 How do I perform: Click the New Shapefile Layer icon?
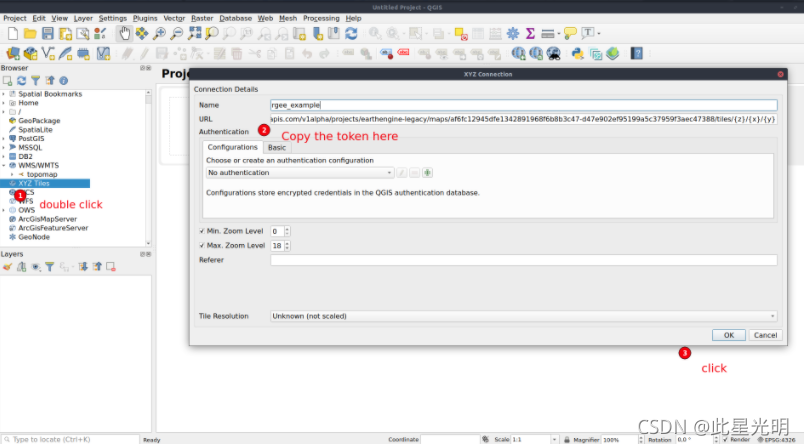click(x=48, y=53)
